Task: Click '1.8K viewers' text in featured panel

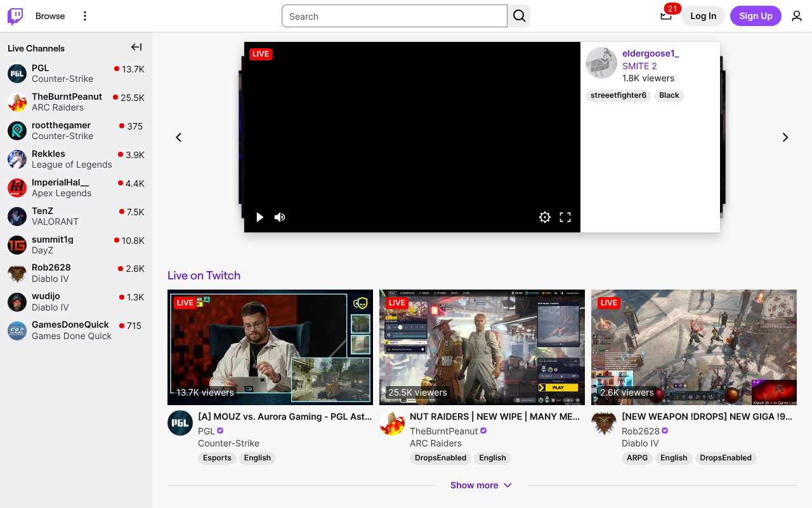Action: click(648, 78)
